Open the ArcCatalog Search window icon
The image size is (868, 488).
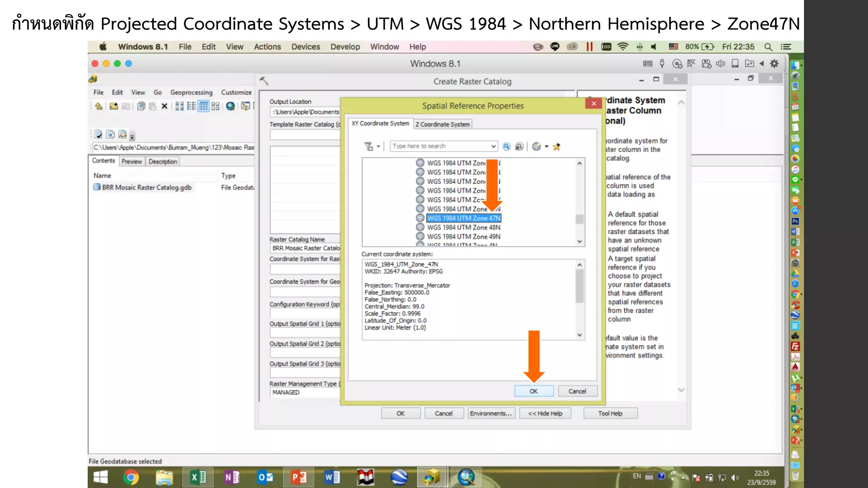point(231,106)
